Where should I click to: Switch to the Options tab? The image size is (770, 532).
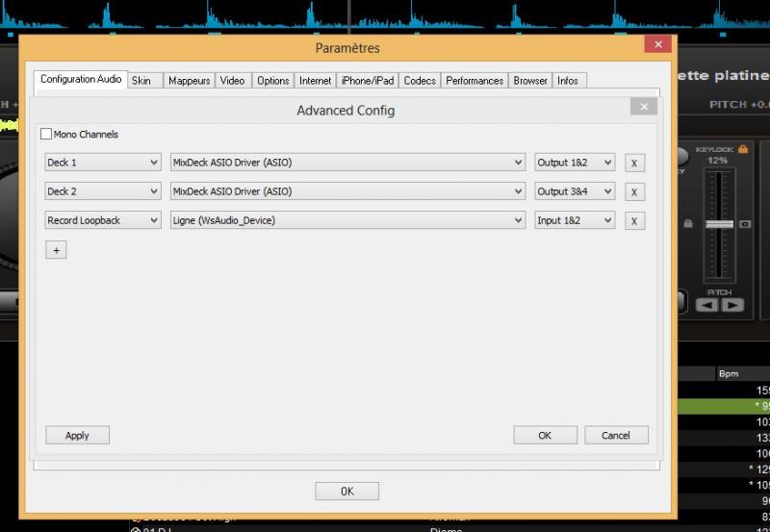(273, 81)
